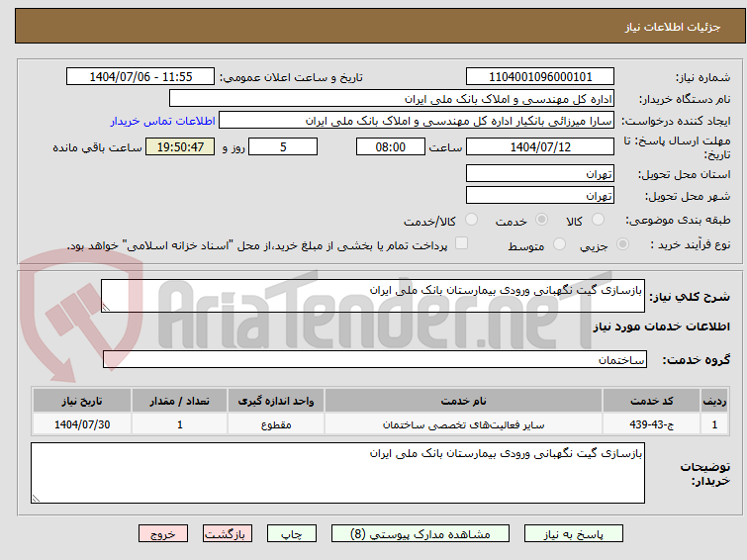747x560 pixels.
Task: Click the جزئیات اطلاعات نیاز header title
Action: (673, 27)
